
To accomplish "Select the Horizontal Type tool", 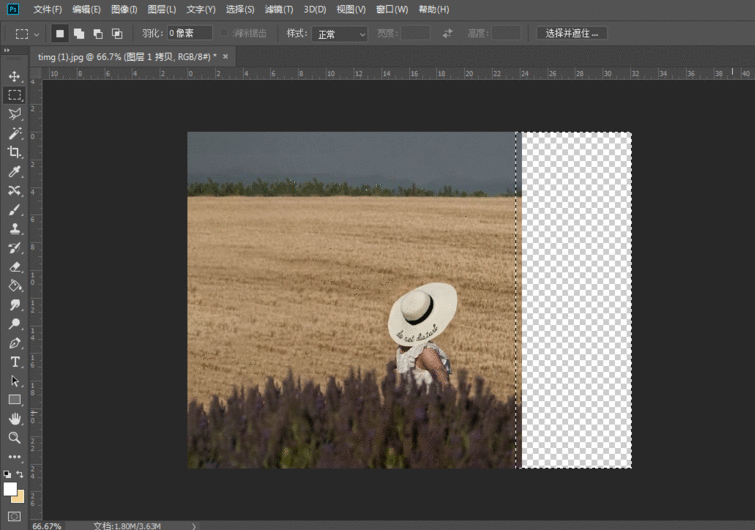I will (14, 361).
